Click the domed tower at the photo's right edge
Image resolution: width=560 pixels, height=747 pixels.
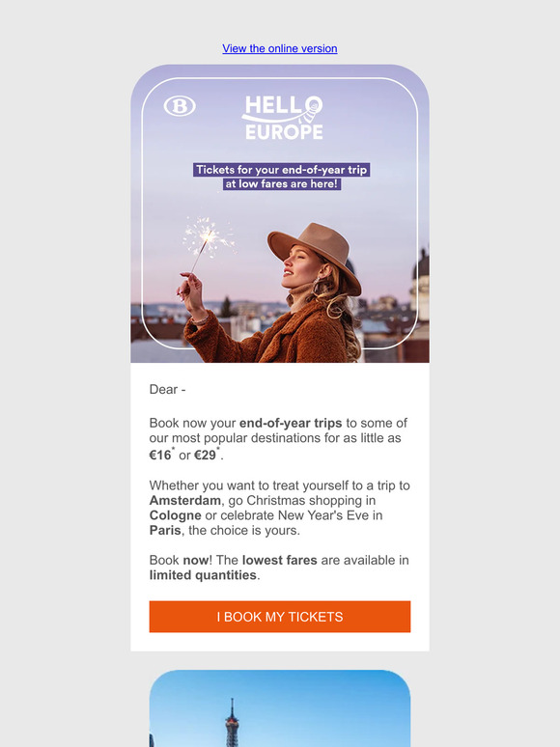tap(420, 281)
